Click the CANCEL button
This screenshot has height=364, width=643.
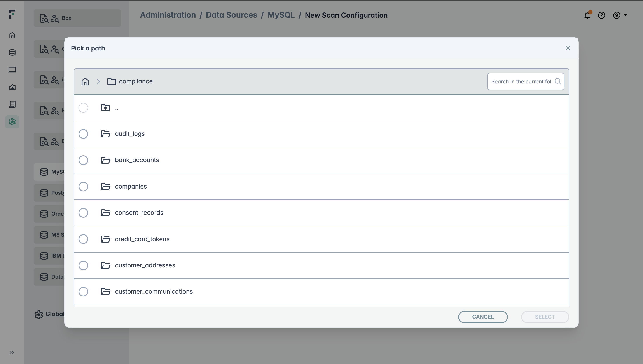483,317
